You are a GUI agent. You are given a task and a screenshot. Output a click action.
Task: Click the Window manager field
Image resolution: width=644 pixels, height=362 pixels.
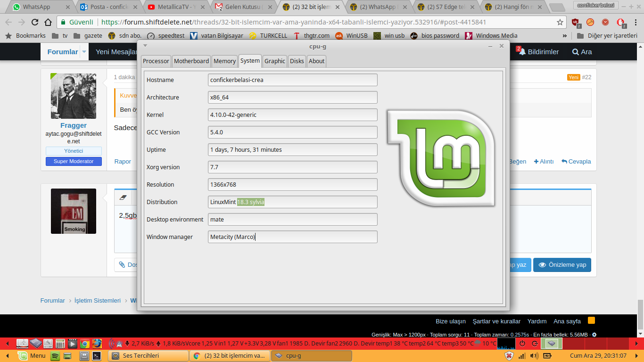pyautogui.click(x=293, y=237)
